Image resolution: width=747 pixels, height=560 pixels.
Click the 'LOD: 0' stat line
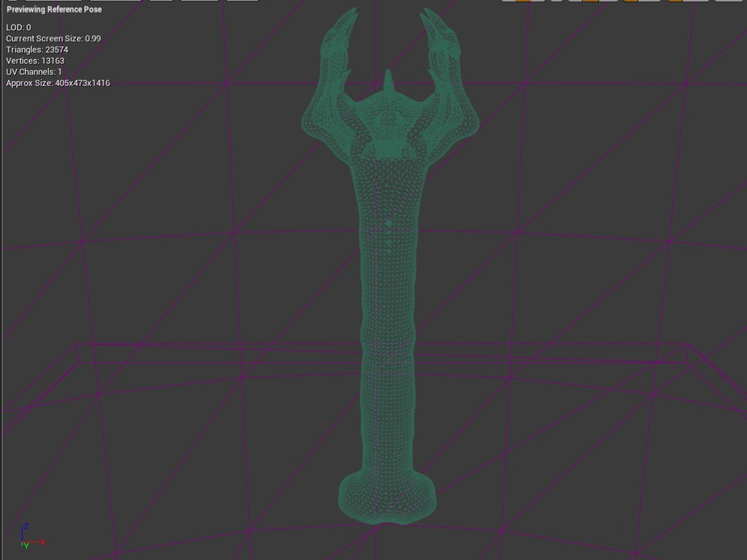point(19,27)
